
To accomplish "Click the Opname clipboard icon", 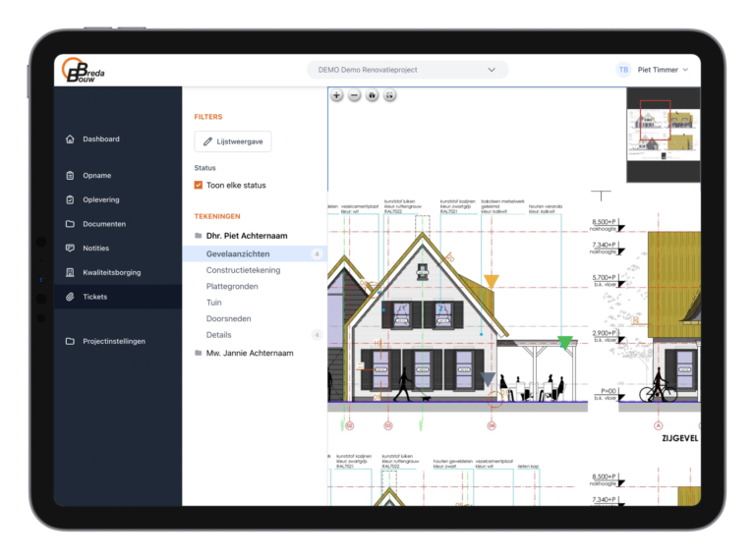I will point(70,176).
